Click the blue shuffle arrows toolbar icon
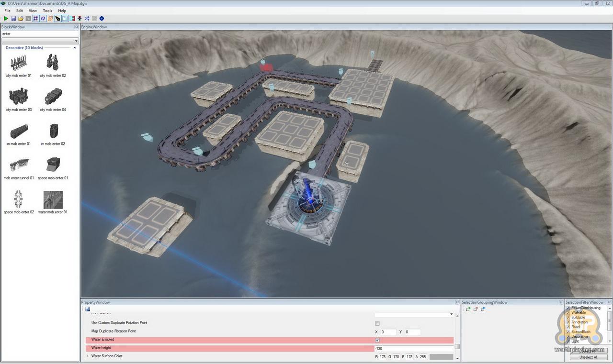The width and height of the screenshot is (613, 364). click(x=87, y=19)
